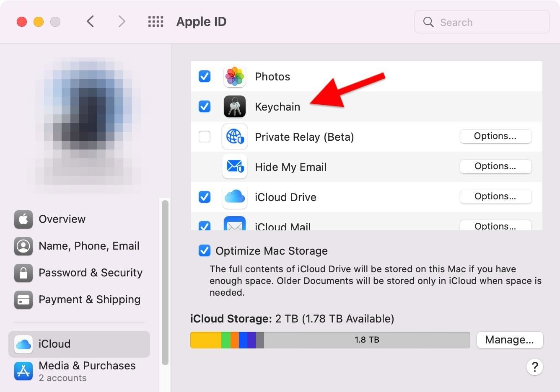The image size is (560, 392).
Task: Click the yellow minimize window button
Action: coord(39,22)
